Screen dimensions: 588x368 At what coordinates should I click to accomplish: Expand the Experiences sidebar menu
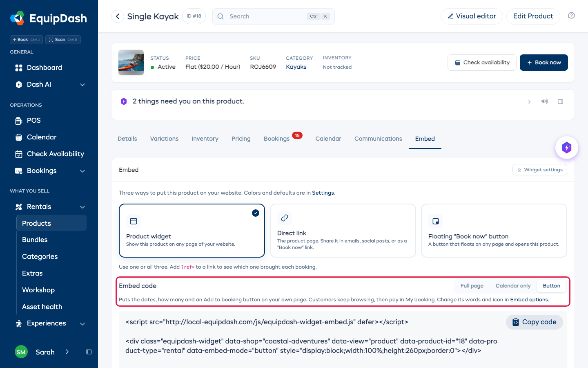(x=82, y=324)
